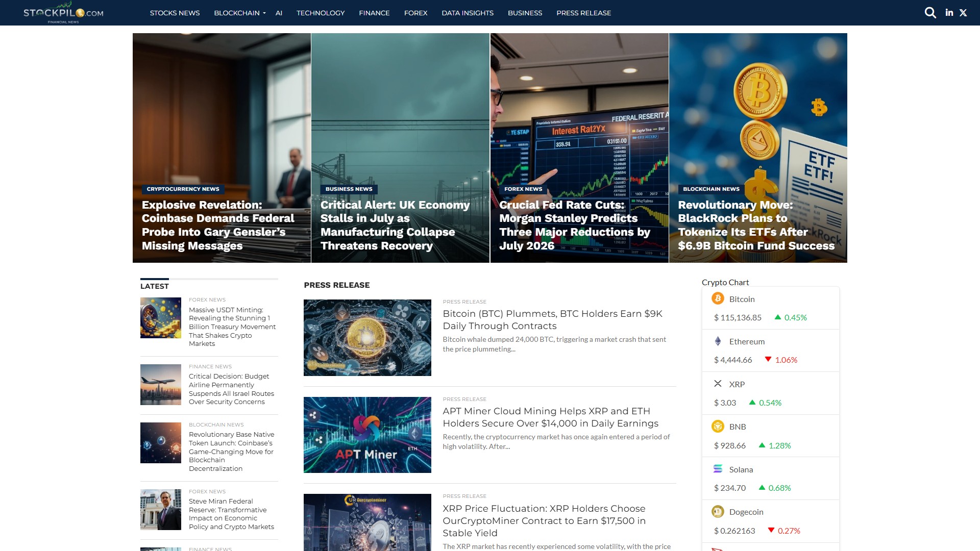
Task: Click BNB's green up arrow
Action: point(762,445)
